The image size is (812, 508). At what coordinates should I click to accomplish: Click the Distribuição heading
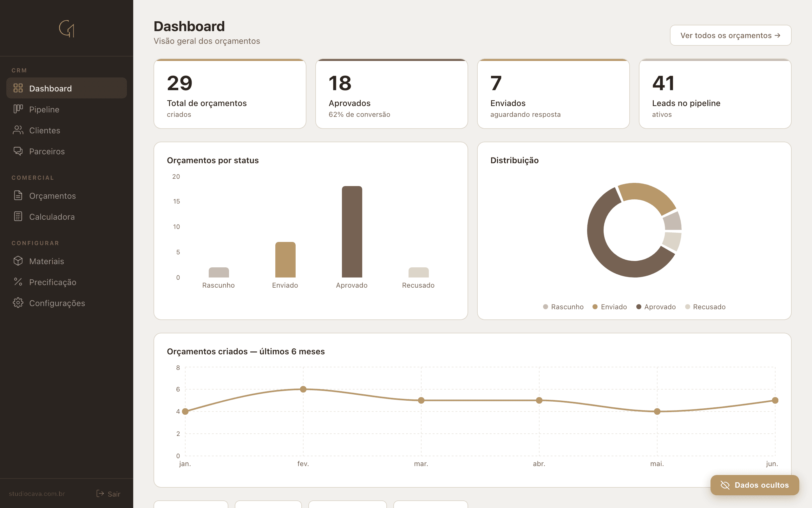pyautogui.click(x=514, y=160)
